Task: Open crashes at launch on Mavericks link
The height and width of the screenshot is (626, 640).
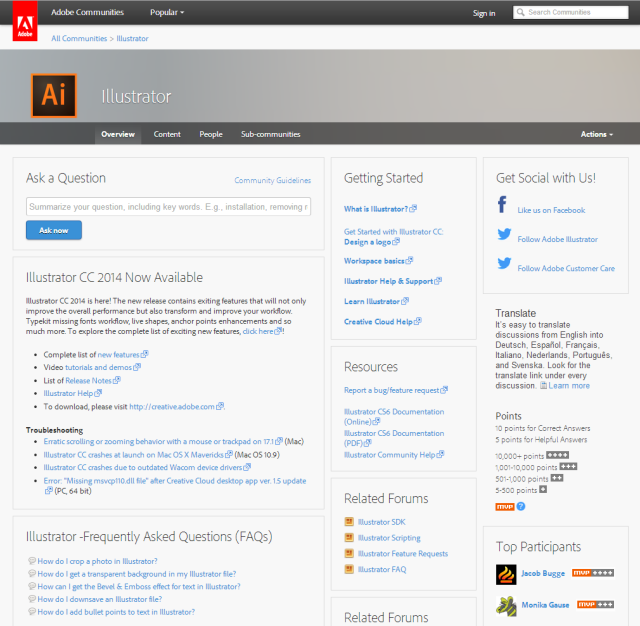Action: pyautogui.click(x=138, y=455)
